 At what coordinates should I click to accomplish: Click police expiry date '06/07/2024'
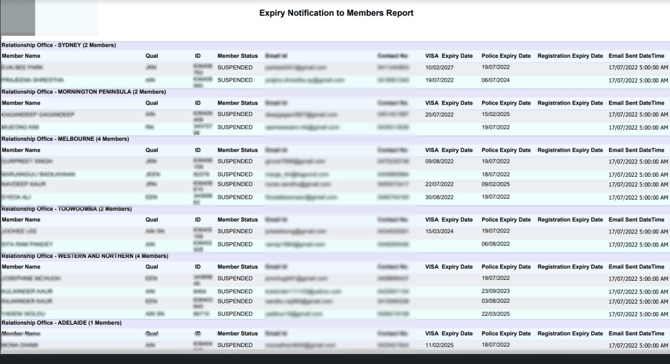tap(496, 80)
